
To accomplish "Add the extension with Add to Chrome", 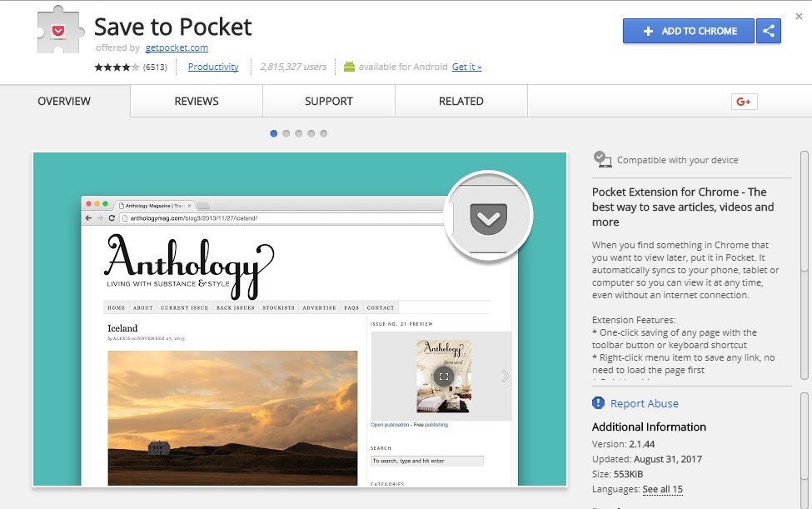I will click(x=688, y=31).
